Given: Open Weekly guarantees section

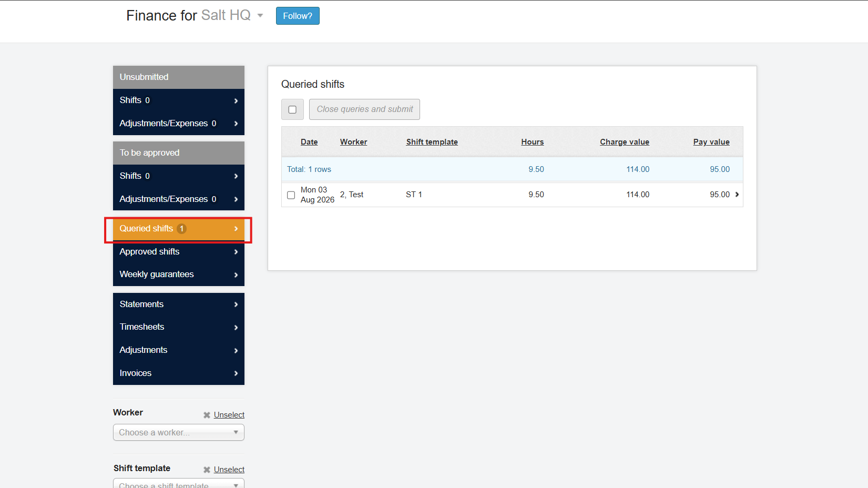Looking at the screenshot, I should (179, 274).
